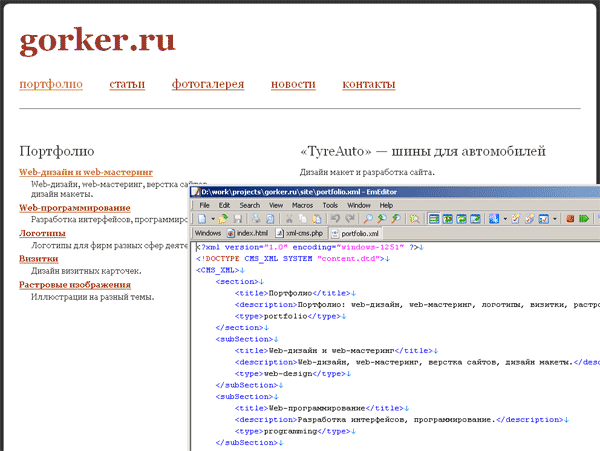Toggle the No Wrap icon
This screenshot has height=451, width=600.
(x=434, y=218)
